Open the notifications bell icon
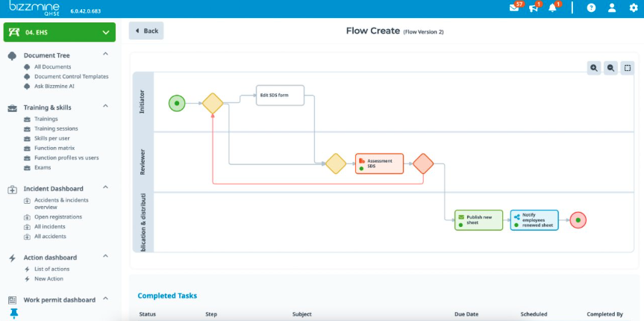 point(553,8)
